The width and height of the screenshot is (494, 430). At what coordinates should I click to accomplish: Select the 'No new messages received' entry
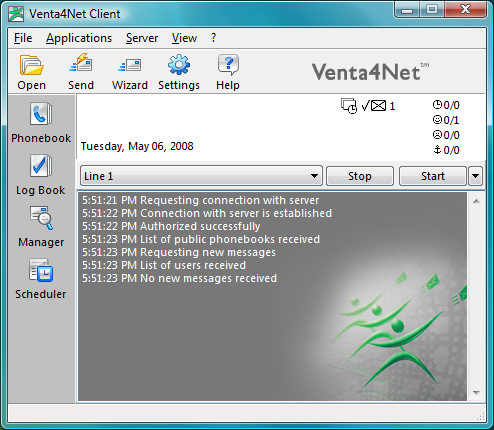(x=179, y=278)
